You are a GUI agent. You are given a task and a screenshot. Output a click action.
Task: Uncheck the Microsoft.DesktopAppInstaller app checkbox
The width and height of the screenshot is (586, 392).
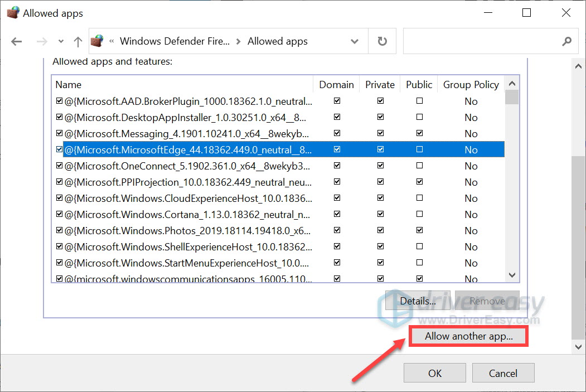tap(59, 117)
